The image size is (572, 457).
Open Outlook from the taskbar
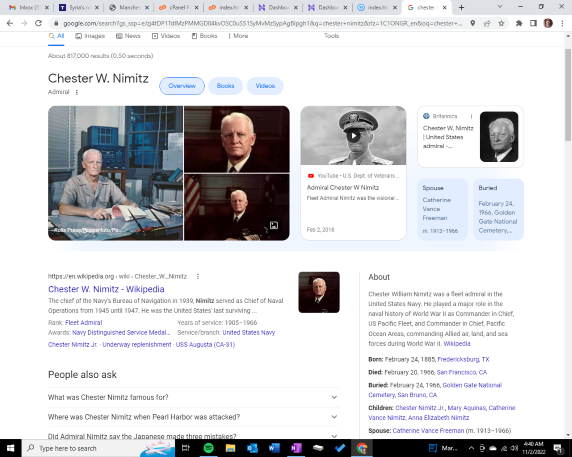252,448
